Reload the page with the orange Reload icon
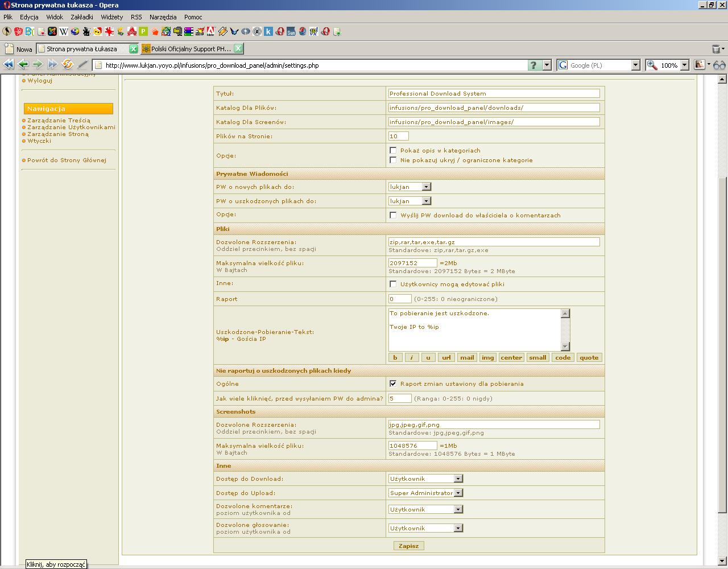728x569 pixels. tap(68, 65)
